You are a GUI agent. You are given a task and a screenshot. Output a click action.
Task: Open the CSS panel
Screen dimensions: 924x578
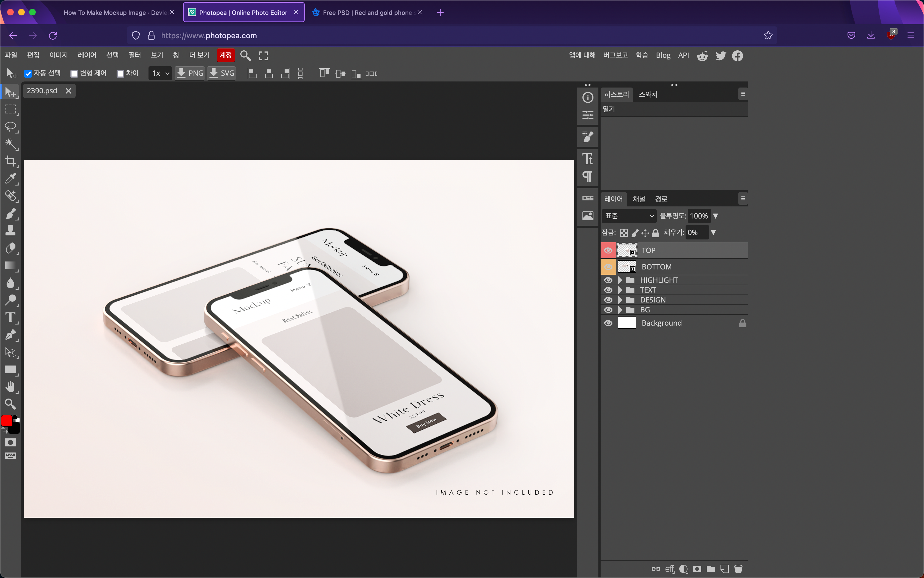click(x=588, y=198)
